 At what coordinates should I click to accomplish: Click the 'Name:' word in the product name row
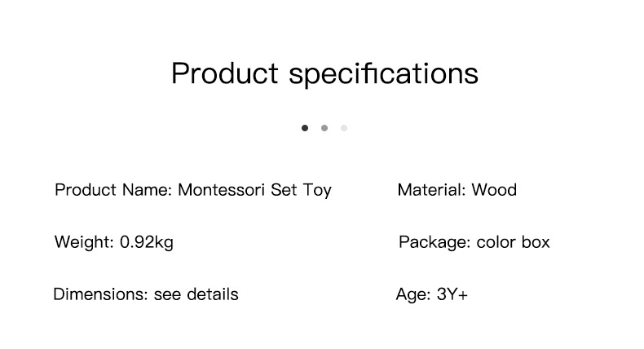tap(147, 191)
